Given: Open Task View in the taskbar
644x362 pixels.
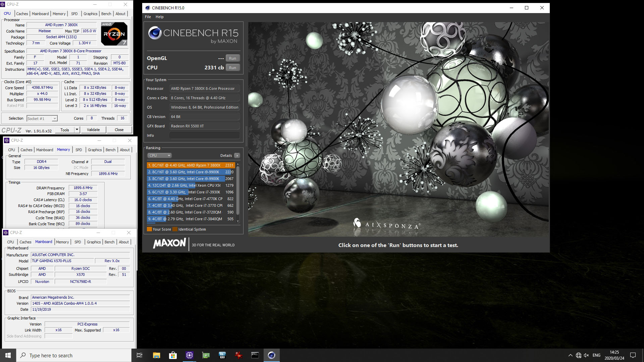Looking at the screenshot, I should 140,355.
